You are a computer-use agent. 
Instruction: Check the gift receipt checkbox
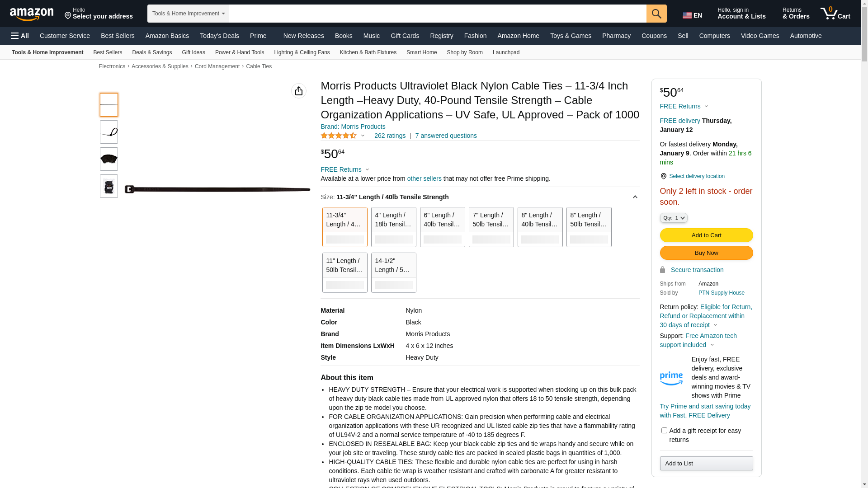(x=664, y=431)
